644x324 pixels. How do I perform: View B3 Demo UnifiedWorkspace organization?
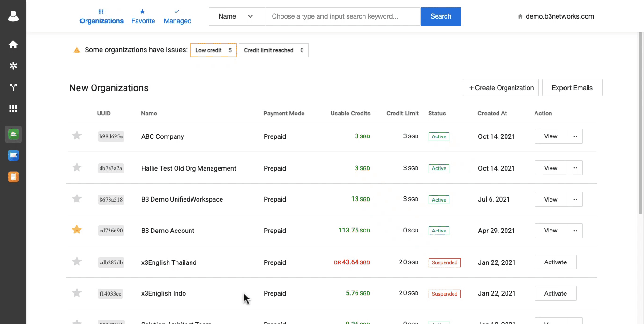pos(551,199)
